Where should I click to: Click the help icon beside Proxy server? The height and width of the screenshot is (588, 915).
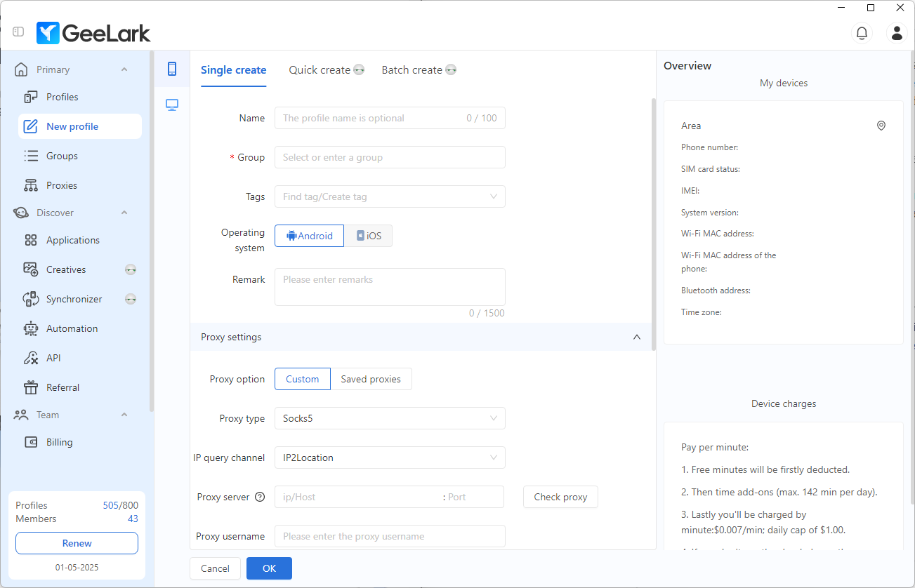pos(260,497)
